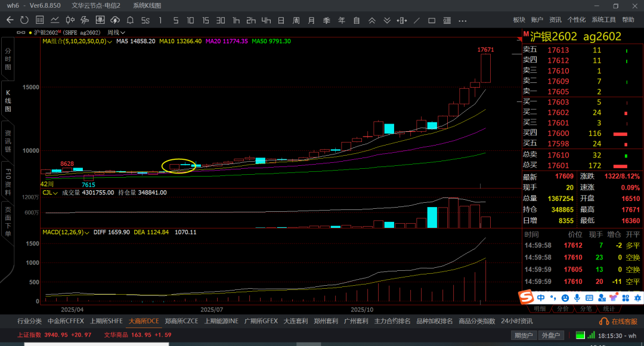Switch to 上期所SHFE exchange tab
The width and height of the screenshot is (644, 346).
107,321
